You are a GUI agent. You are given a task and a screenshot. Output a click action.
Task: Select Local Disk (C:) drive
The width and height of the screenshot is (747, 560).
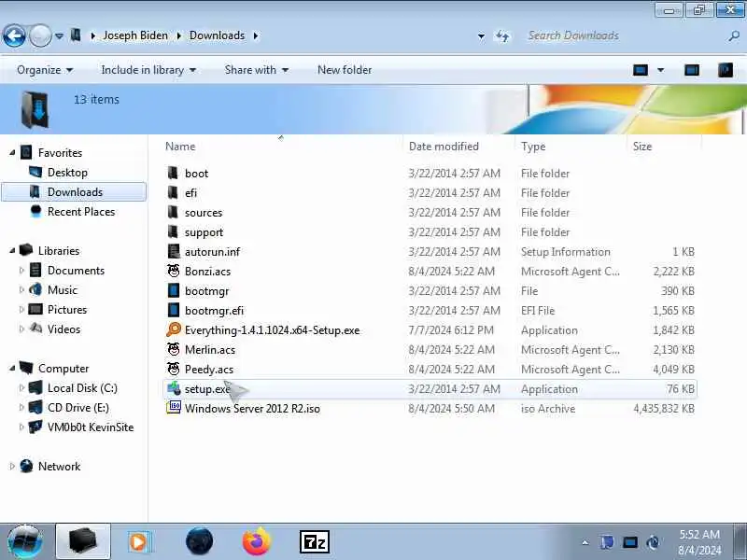coord(82,388)
